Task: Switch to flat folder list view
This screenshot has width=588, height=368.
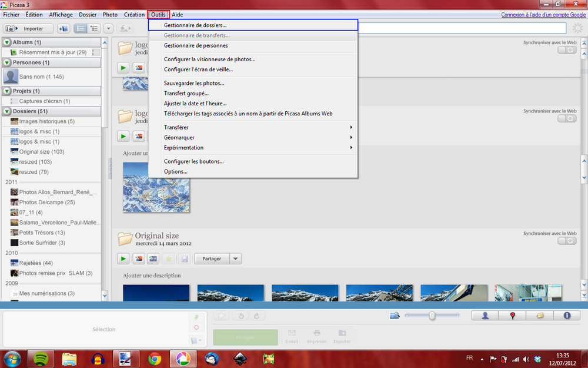Action: (x=81, y=28)
